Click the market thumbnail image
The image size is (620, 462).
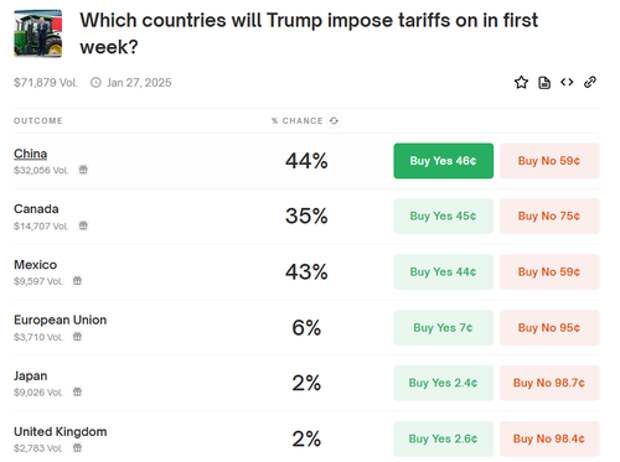[x=38, y=34]
